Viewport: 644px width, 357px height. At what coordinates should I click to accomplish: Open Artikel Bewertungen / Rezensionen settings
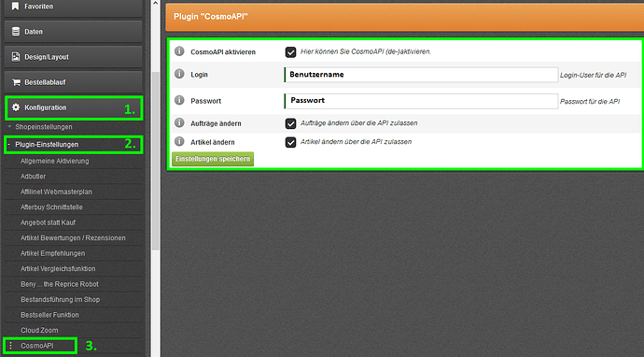point(74,237)
